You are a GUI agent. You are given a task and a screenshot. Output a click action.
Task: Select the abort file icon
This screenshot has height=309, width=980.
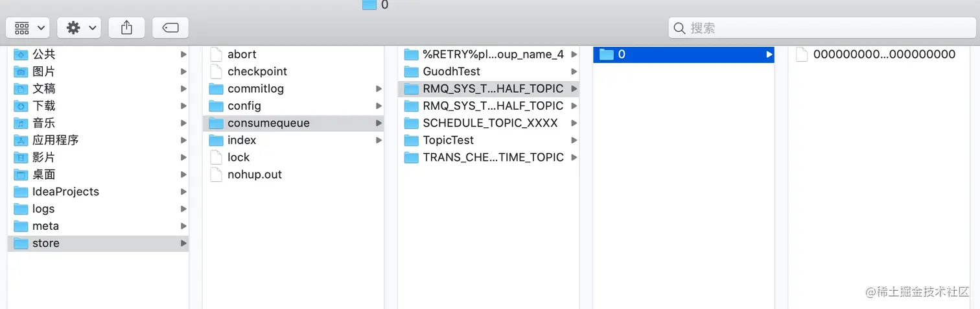point(216,55)
